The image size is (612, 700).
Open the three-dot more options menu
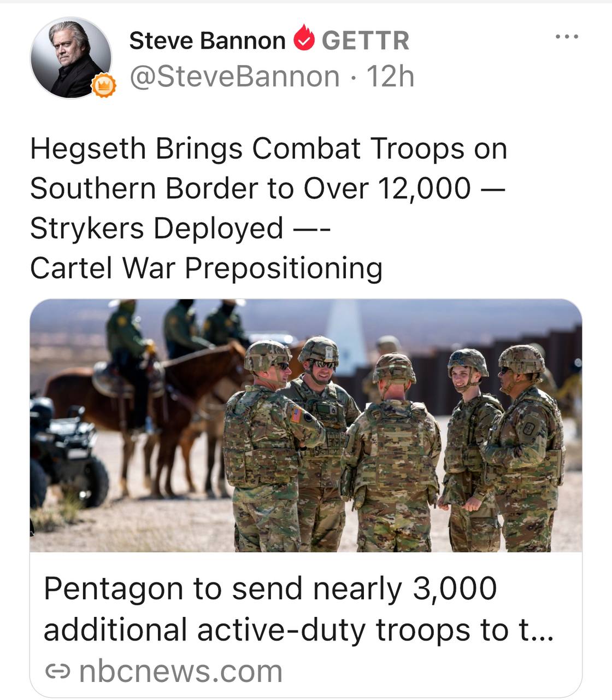[x=566, y=37]
